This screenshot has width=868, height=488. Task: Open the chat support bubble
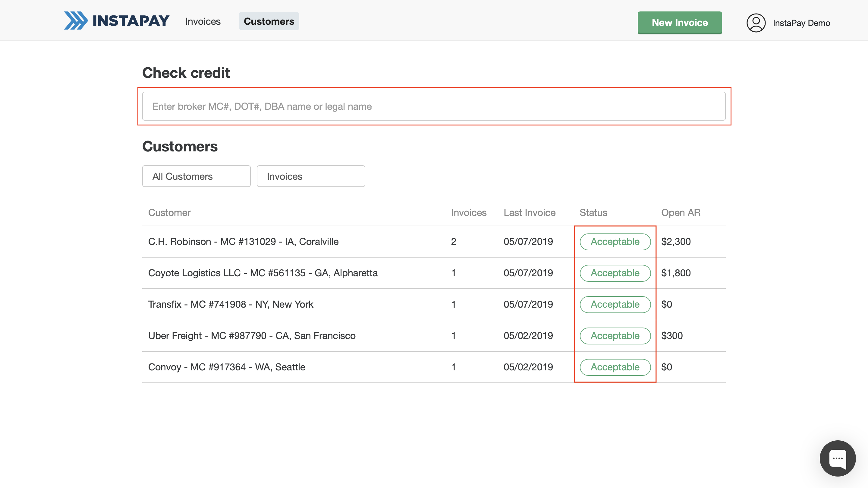[837, 458]
